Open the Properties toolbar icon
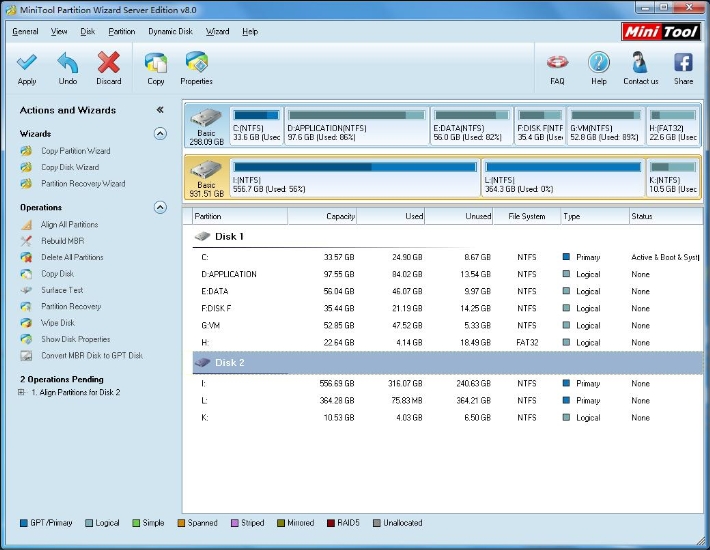 [x=196, y=64]
